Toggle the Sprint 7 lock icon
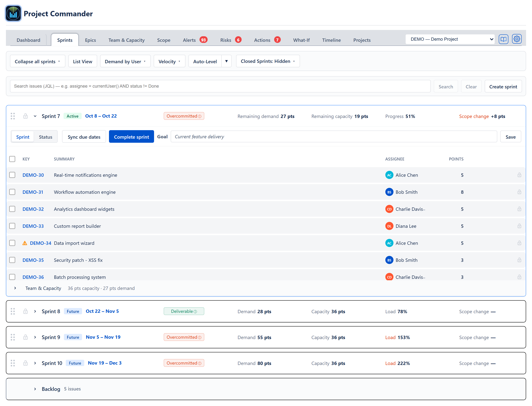 click(x=25, y=116)
